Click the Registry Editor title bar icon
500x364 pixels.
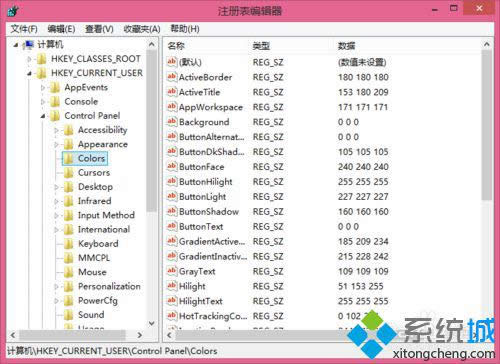[x=13, y=11]
